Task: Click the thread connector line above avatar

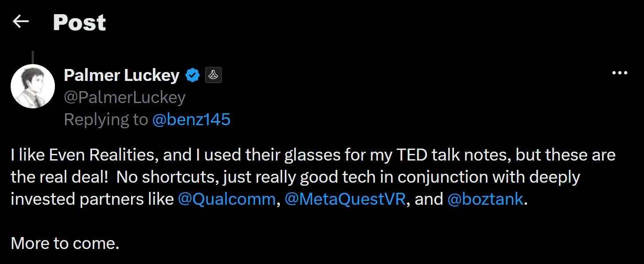Action: click(x=33, y=57)
